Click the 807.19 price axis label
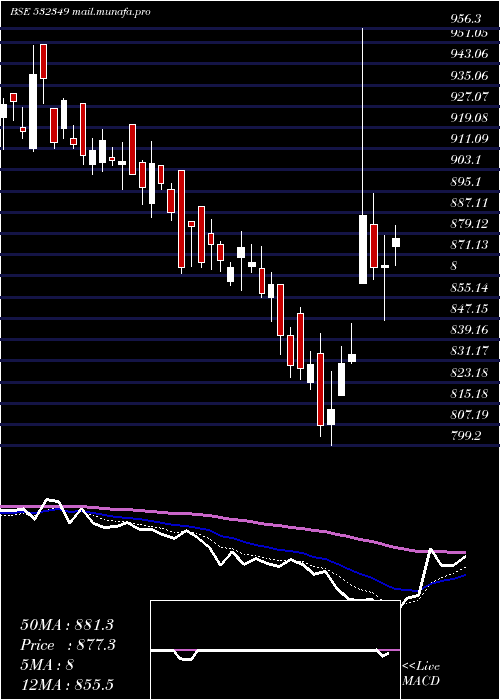Viewport: 500px width, 700px height. (469, 416)
